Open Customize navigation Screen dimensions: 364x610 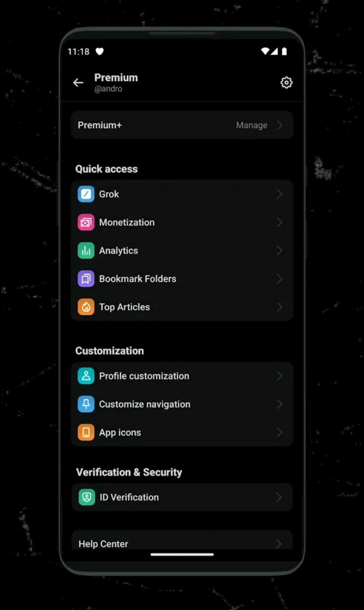coord(144,404)
